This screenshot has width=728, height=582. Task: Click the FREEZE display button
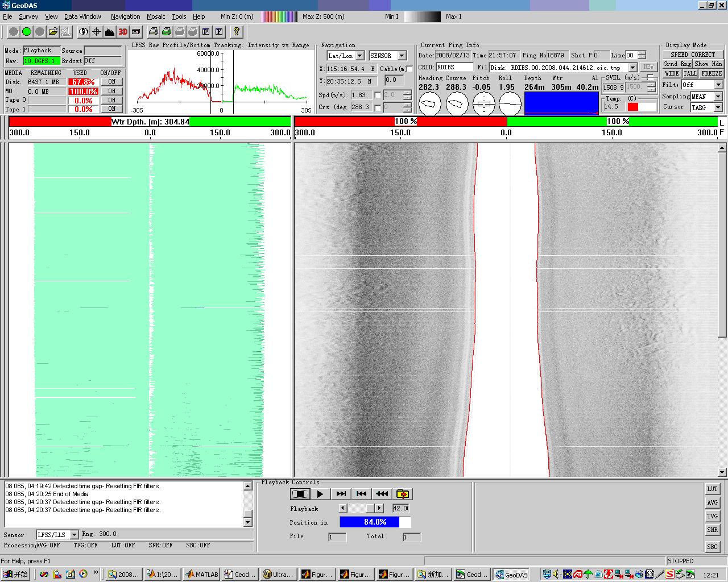point(711,73)
